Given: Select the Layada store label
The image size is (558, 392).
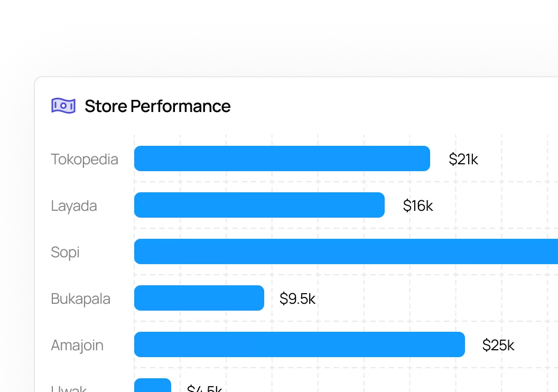Looking at the screenshot, I should coord(74,206).
